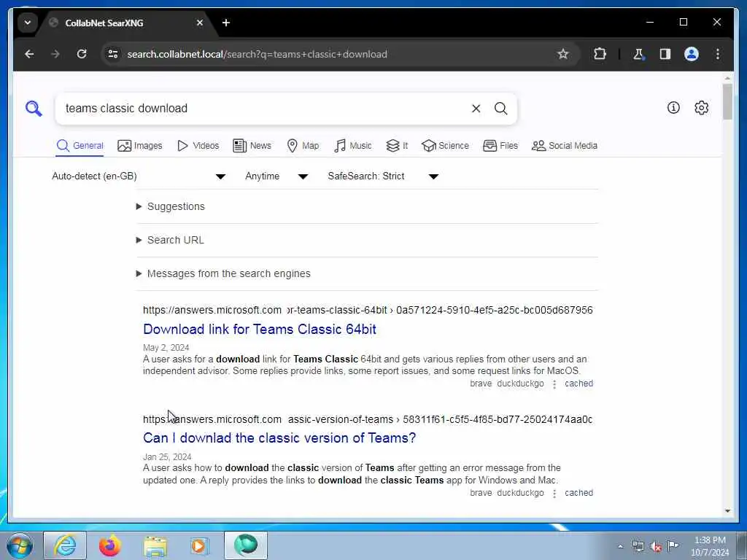Click the muted volume tray icon
Screen dimensions: 747x560
click(x=656, y=546)
